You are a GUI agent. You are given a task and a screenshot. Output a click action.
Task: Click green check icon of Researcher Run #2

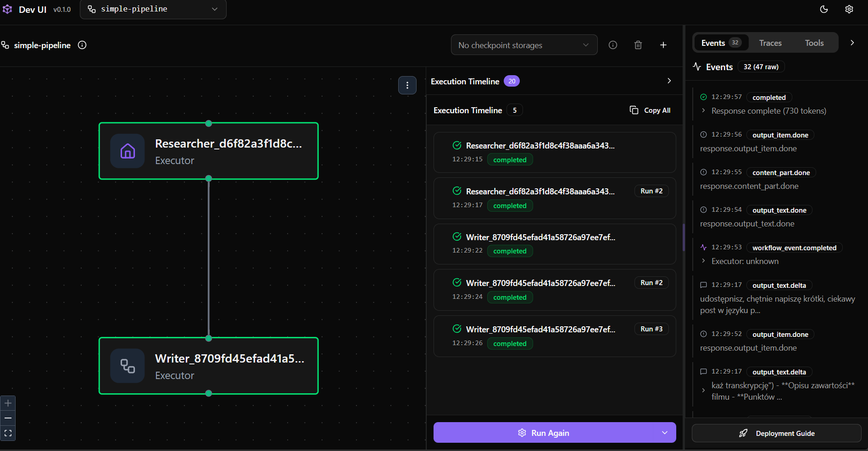pos(457,191)
